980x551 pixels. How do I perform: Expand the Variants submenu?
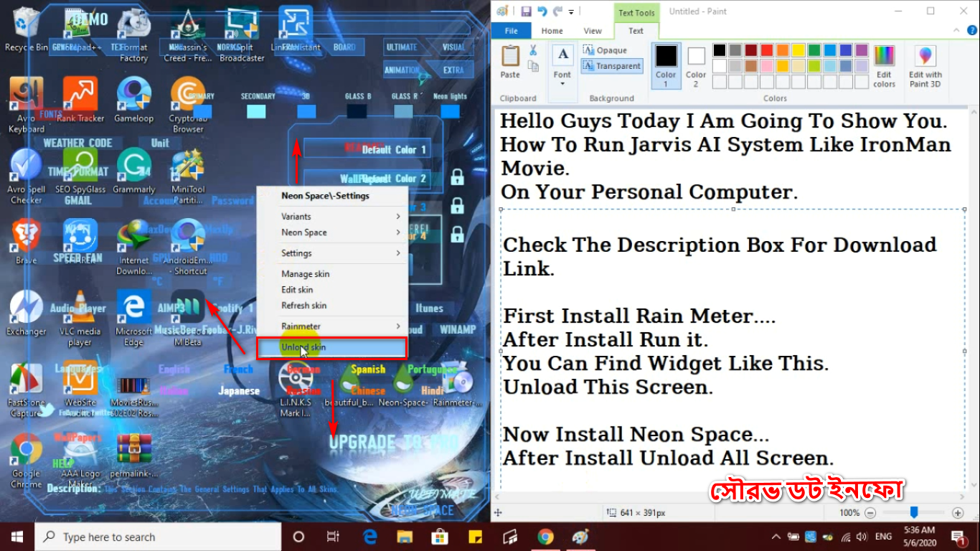[x=332, y=216]
